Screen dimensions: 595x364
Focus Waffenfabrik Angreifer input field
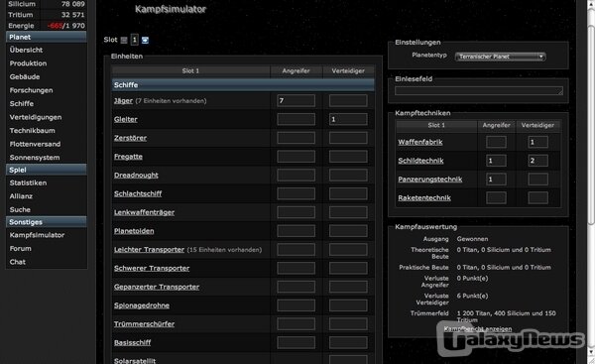pos(497,142)
